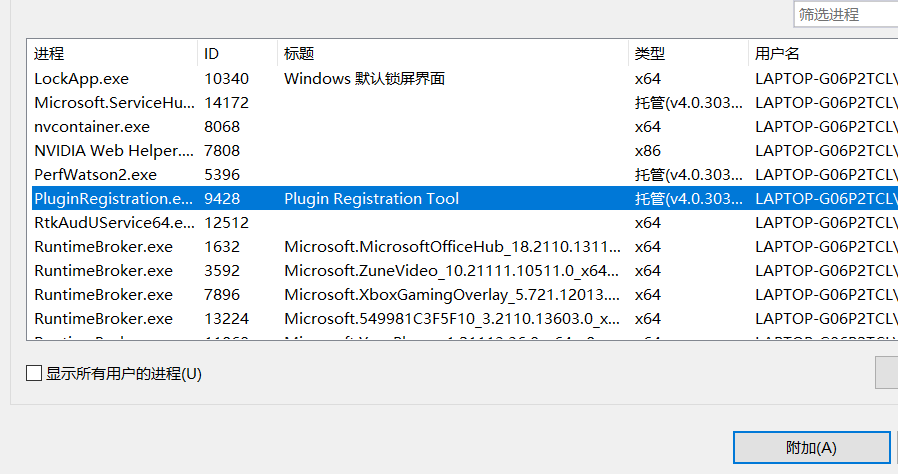Screen dimensions: 898x474
Task: Sort by the 类型 column header
Action: point(688,54)
